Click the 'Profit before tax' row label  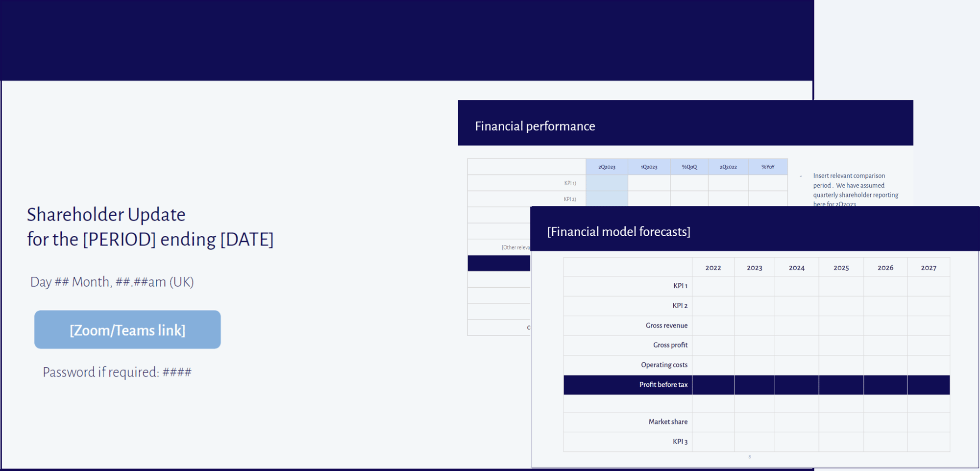663,384
